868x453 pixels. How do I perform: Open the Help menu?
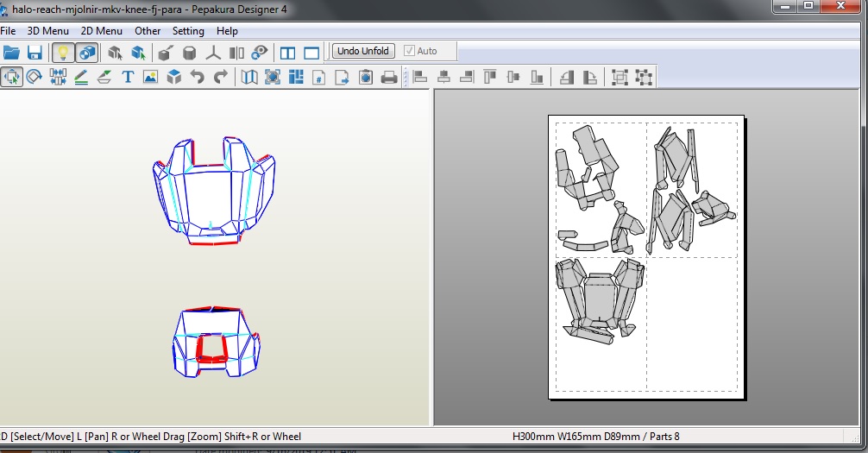tap(227, 31)
